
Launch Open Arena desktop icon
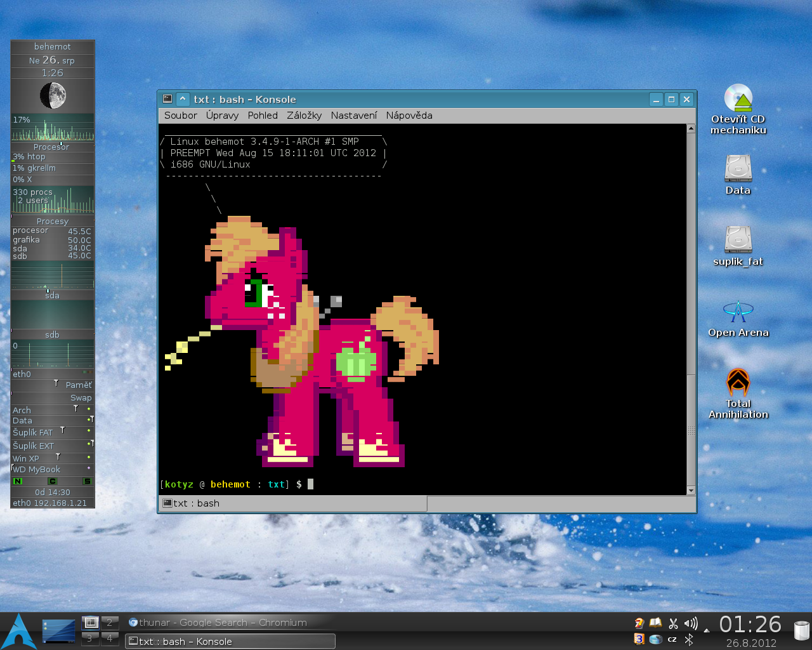[x=738, y=319]
